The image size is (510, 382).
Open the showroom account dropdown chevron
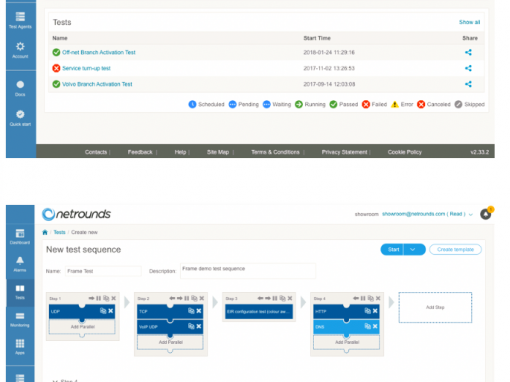(x=471, y=214)
